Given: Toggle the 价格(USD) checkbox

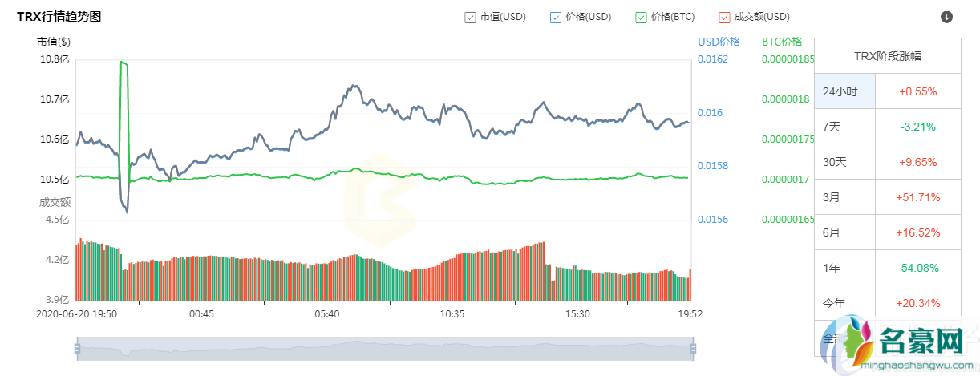Looking at the screenshot, I should point(555,17).
